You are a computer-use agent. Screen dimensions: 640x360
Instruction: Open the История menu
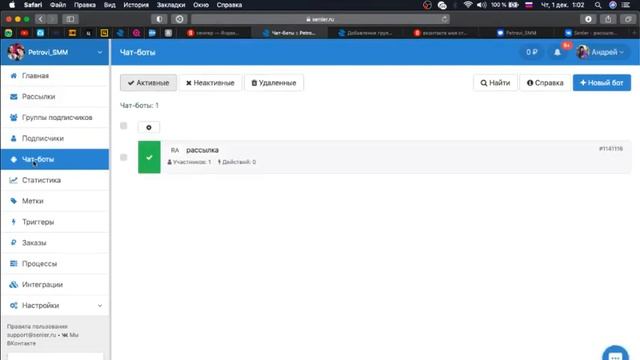click(x=136, y=5)
